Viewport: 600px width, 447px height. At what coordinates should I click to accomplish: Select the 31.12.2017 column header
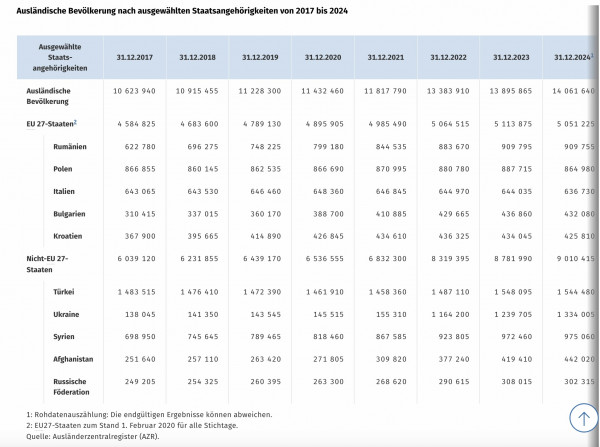(x=135, y=57)
